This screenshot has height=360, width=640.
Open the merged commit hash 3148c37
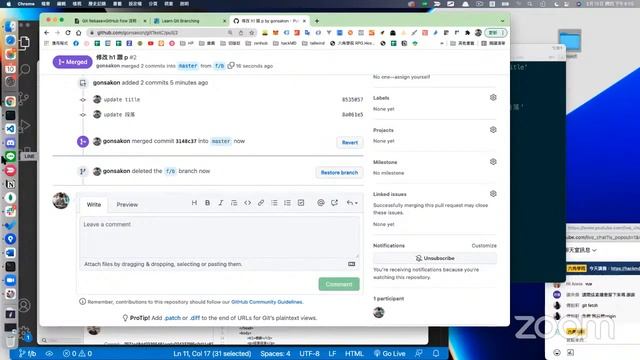(186, 141)
